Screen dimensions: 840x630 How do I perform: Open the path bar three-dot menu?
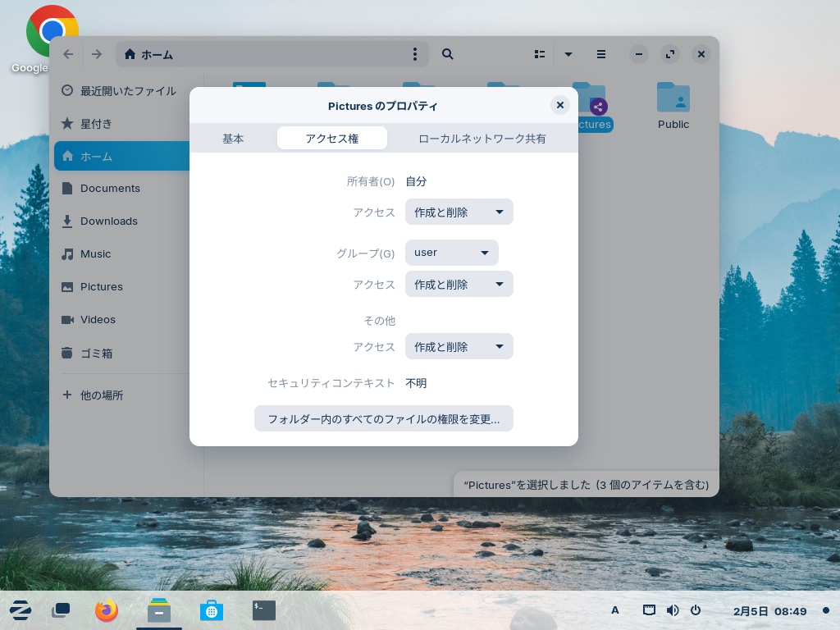[x=415, y=54]
